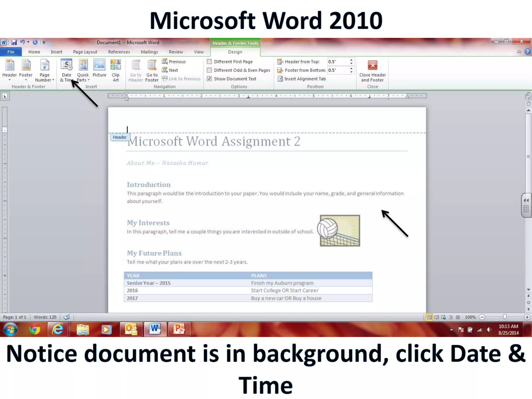This screenshot has width=532, height=399.
Task: Switch to Web Layout view
Action: 443,317
